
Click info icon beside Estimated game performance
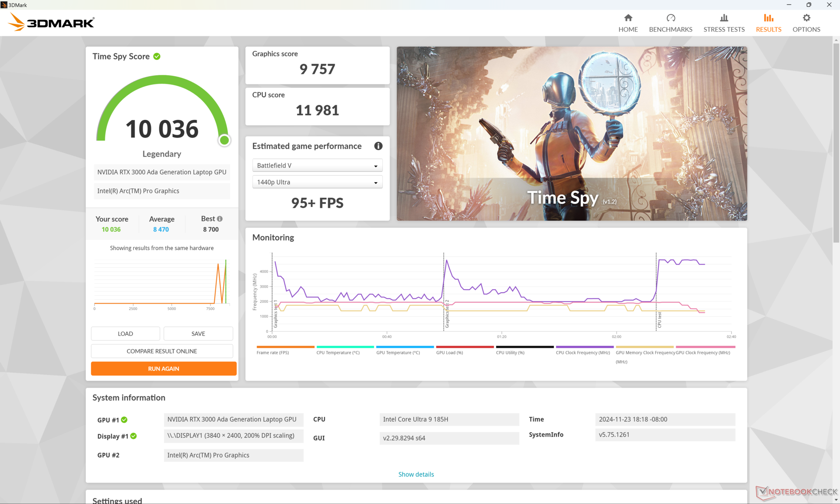pos(378,146)
